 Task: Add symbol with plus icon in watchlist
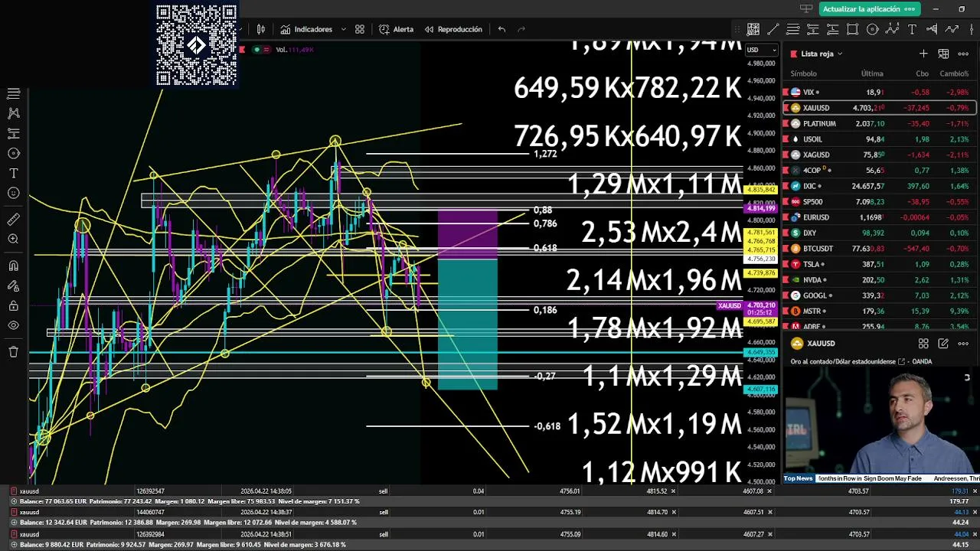(x=923, y=54)
